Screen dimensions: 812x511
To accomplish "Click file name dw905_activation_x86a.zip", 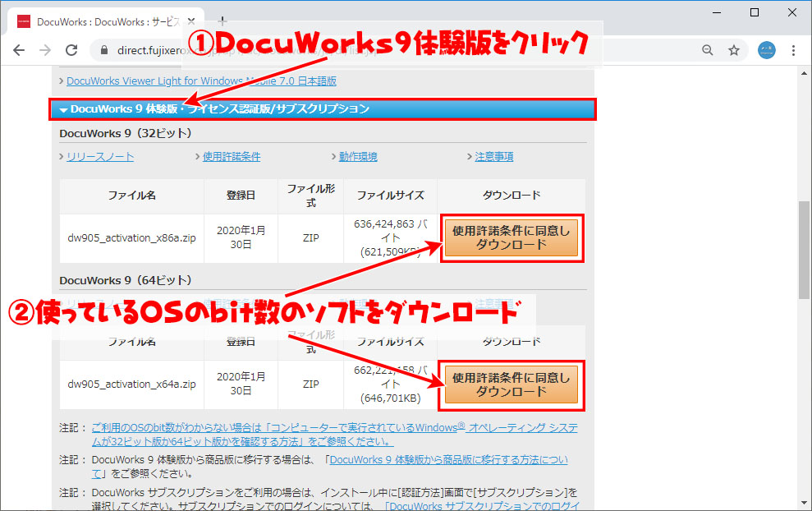I will point(131,238).
